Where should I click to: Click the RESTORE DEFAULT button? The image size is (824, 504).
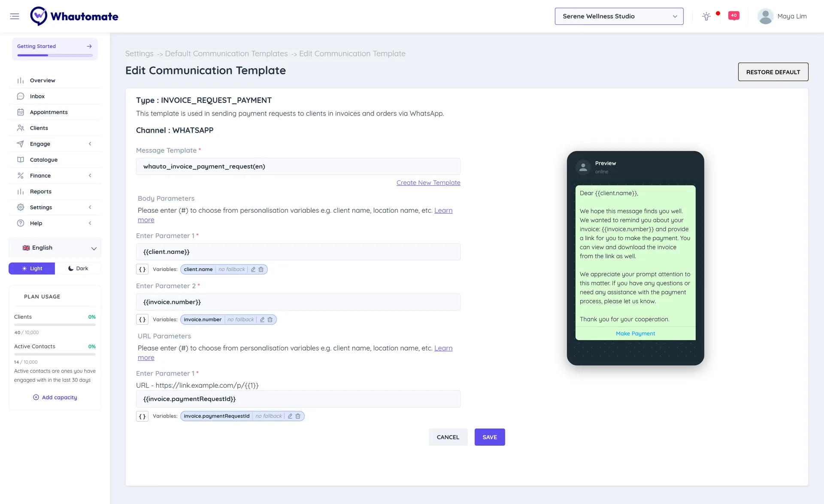point(773,72)
